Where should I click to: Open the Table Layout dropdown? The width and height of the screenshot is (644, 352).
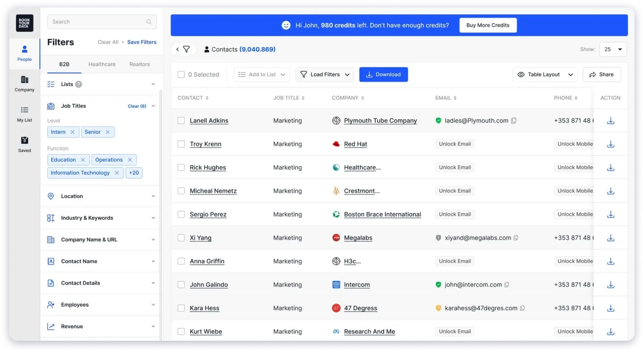pyautogui.click(x=546, y=75)
